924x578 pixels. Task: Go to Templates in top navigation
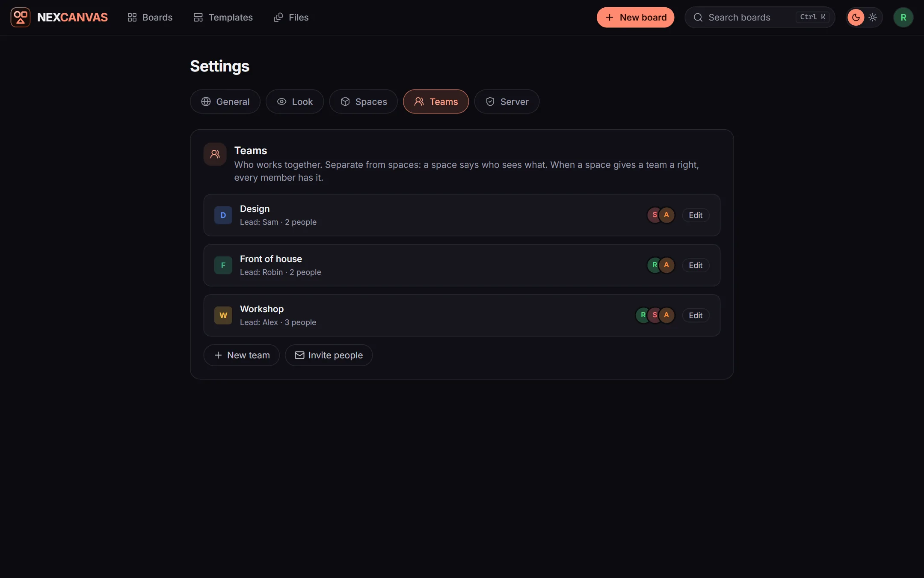(x=223, y=17)
